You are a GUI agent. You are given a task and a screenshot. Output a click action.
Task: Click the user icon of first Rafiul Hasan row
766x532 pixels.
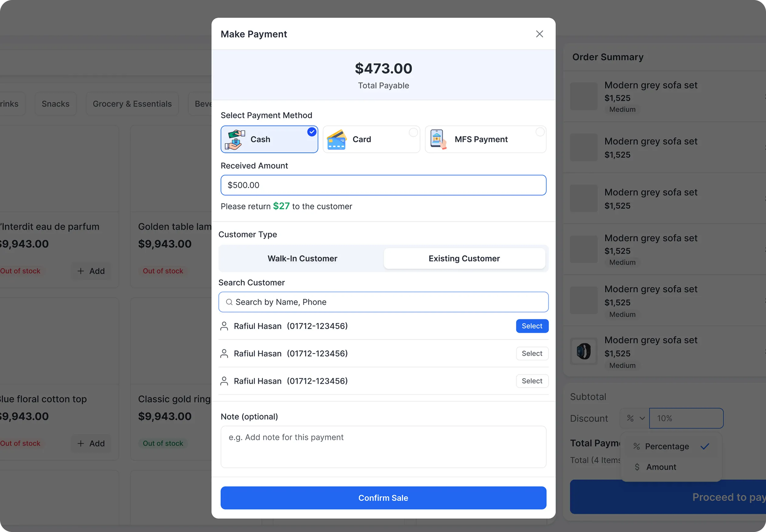(x=224, y=326)
